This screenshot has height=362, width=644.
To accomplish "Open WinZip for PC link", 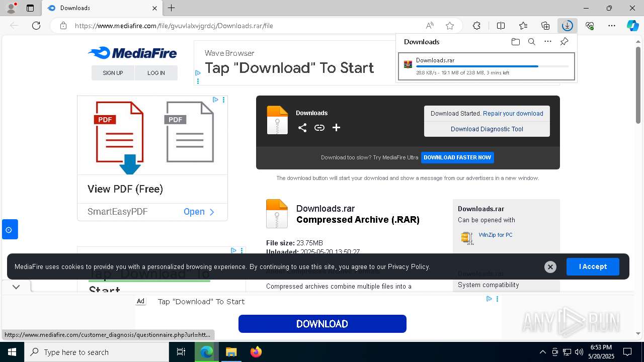I will 496,235.
